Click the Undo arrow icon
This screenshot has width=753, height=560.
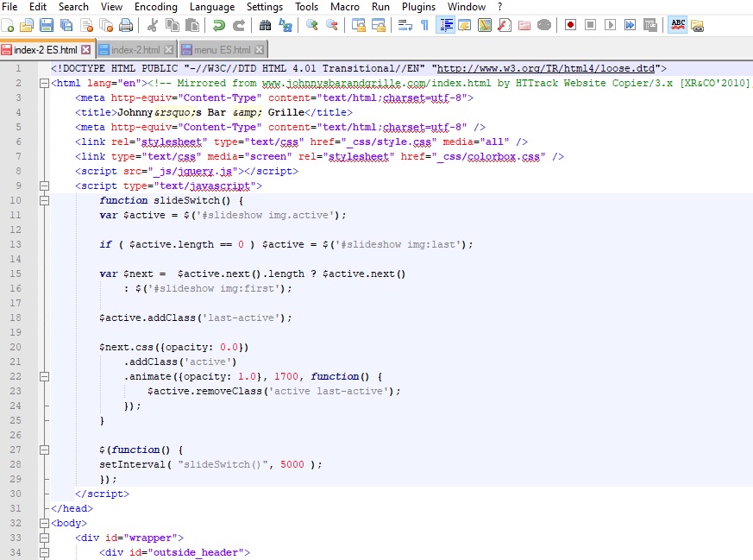(218, 25)
